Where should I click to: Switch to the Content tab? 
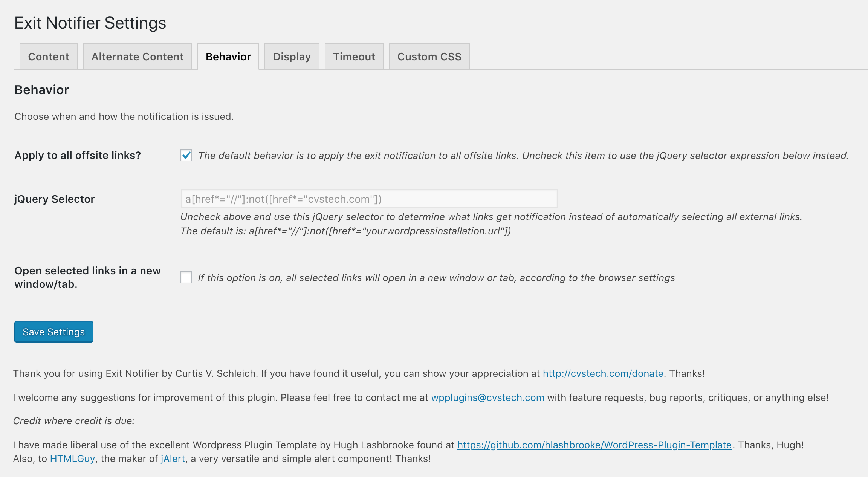coord(49,57)
